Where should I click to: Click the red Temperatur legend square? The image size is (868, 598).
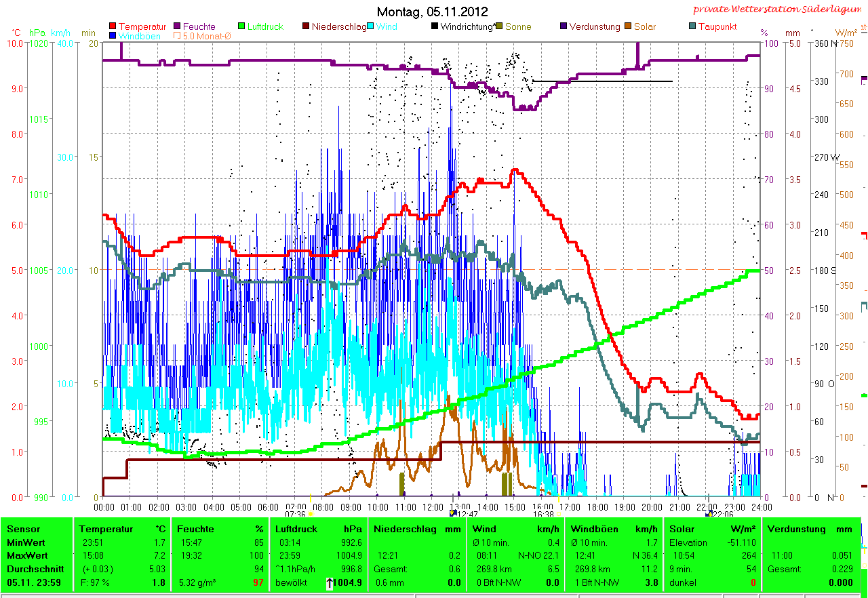click(113, 27)
